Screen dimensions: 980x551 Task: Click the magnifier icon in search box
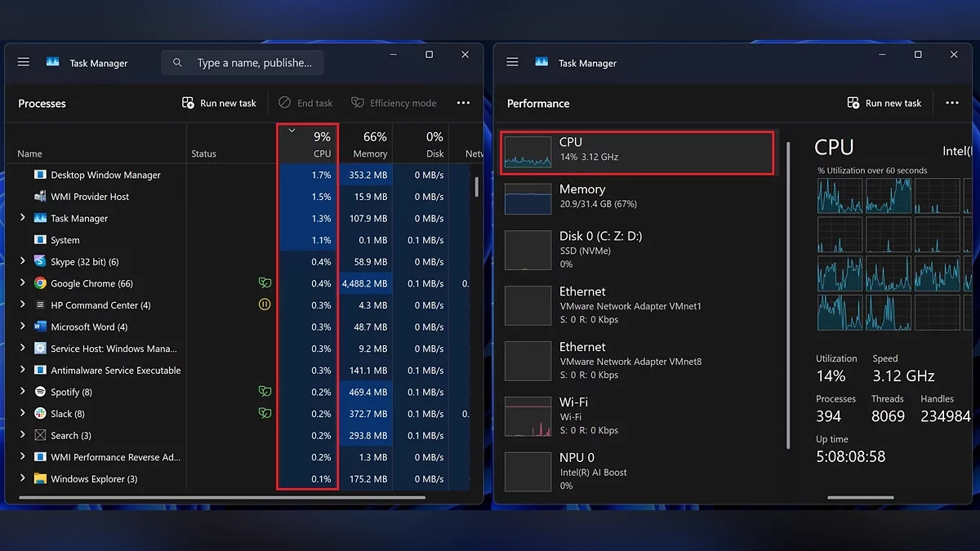pyautogui.click(x=177, y=63)
